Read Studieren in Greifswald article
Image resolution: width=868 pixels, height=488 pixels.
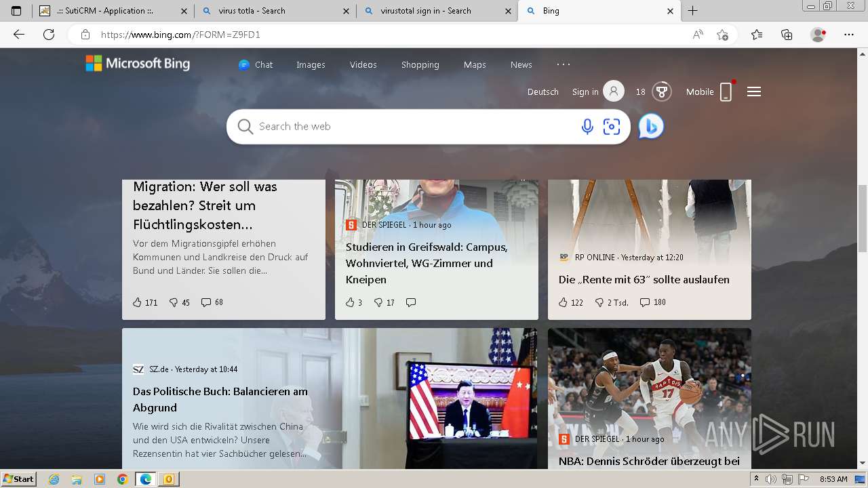427,263
